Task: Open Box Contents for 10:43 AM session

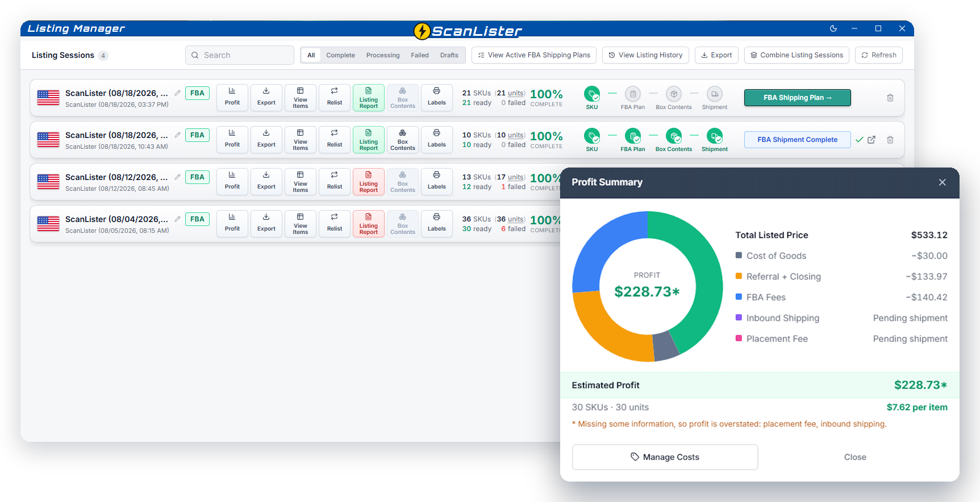Action: (403, 139)
